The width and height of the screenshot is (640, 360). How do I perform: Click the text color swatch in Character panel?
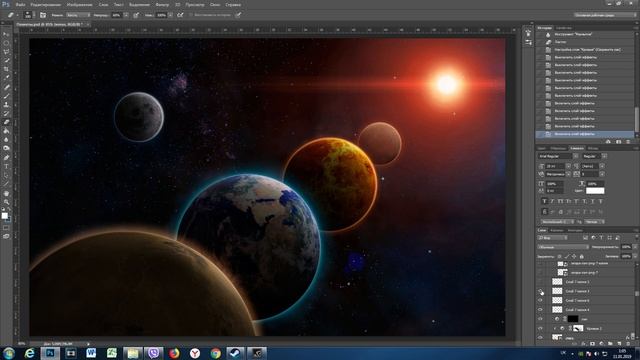(595, 191)
